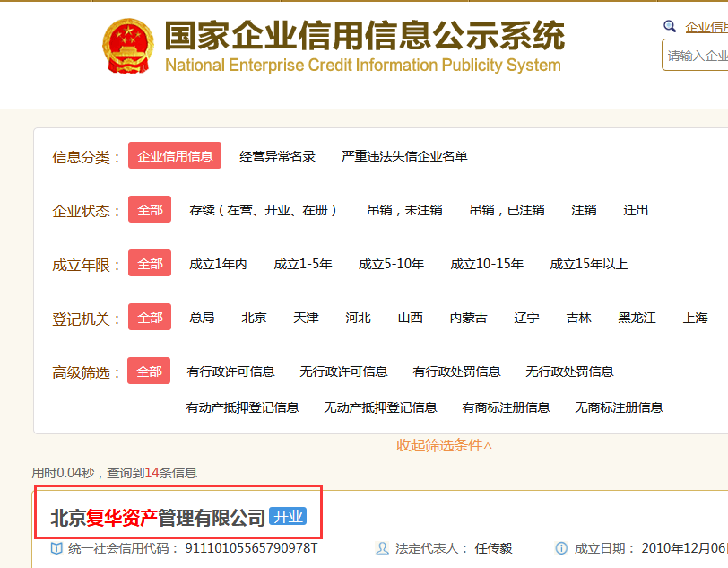Screen dimensions: 728x568
Task: Filter by 迁出 enterprise status
Action: [636, 210]
